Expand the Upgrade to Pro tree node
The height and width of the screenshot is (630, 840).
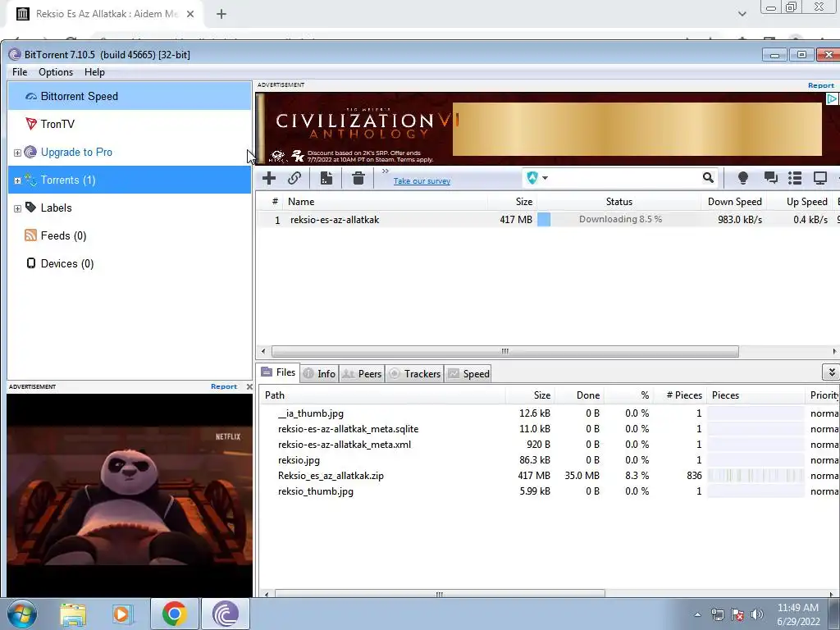17,153
